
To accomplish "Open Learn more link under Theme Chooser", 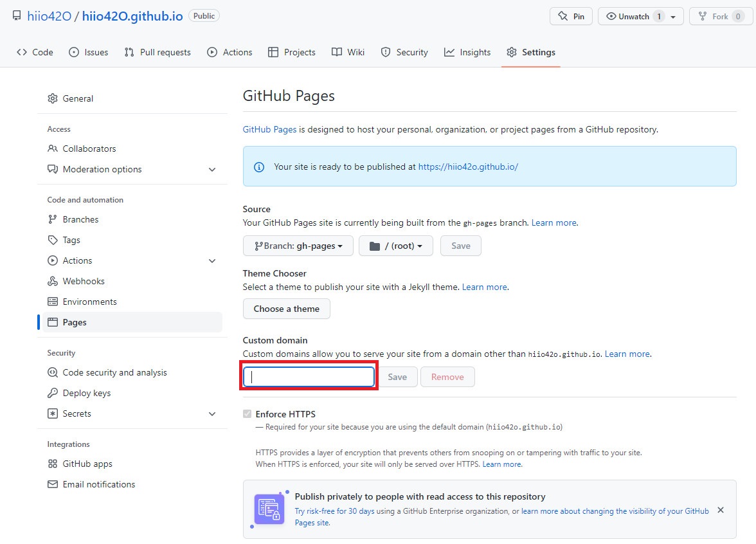I will pos(484,287).
